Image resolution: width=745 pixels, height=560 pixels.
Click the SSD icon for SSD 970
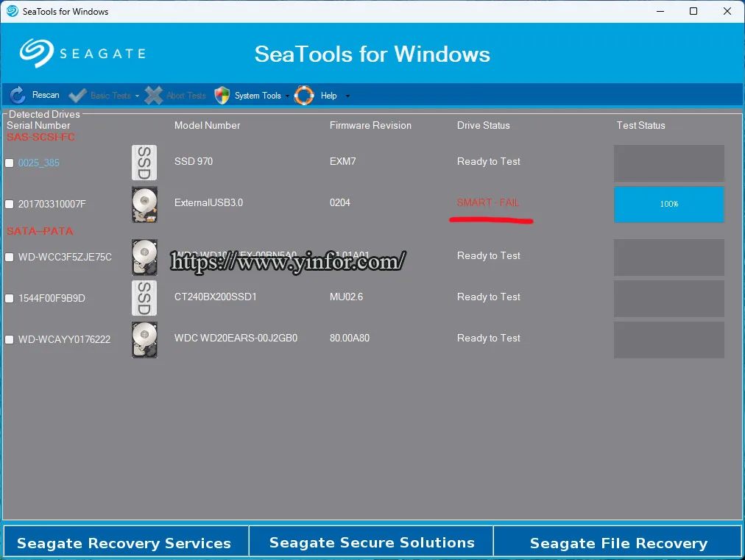pyautogui.click(x=144, y=163)
